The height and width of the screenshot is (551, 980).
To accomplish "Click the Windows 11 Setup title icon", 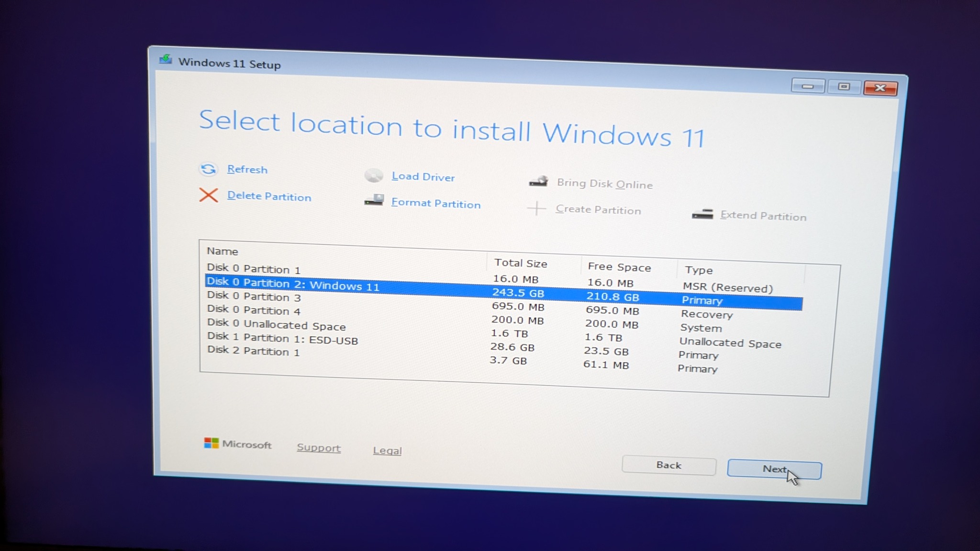I will pos(166,59).
